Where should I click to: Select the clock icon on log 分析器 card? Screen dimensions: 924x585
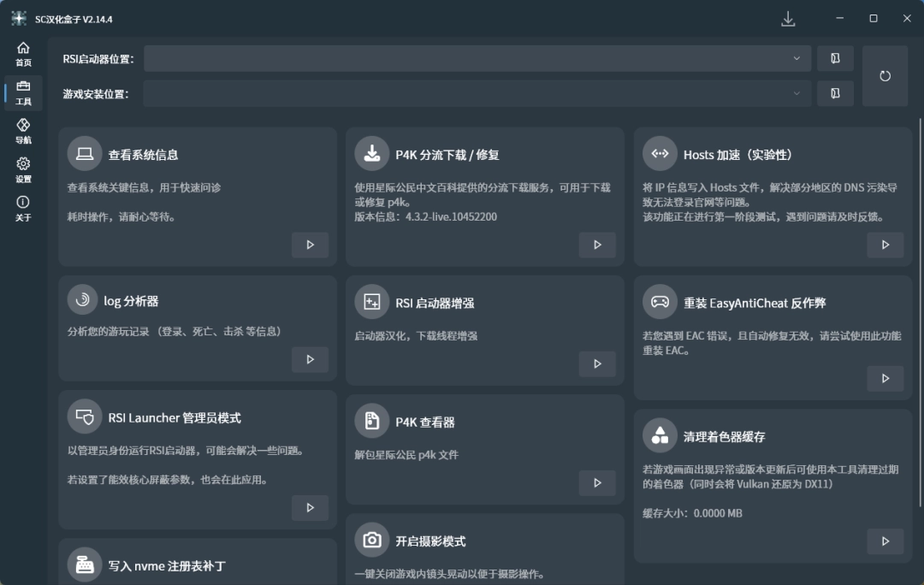click(x=84, y=300)
